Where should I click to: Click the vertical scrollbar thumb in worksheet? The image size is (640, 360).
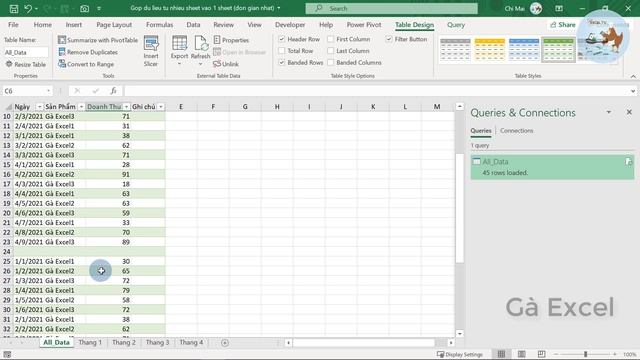[460, 208]
